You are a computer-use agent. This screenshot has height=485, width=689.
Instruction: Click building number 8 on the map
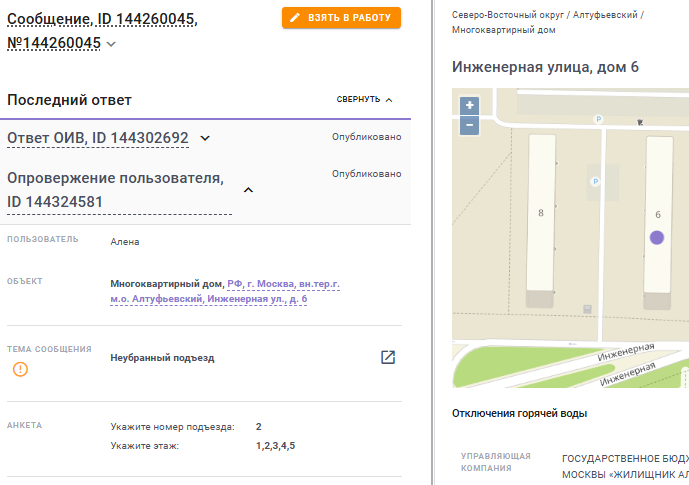pos(540,213)
